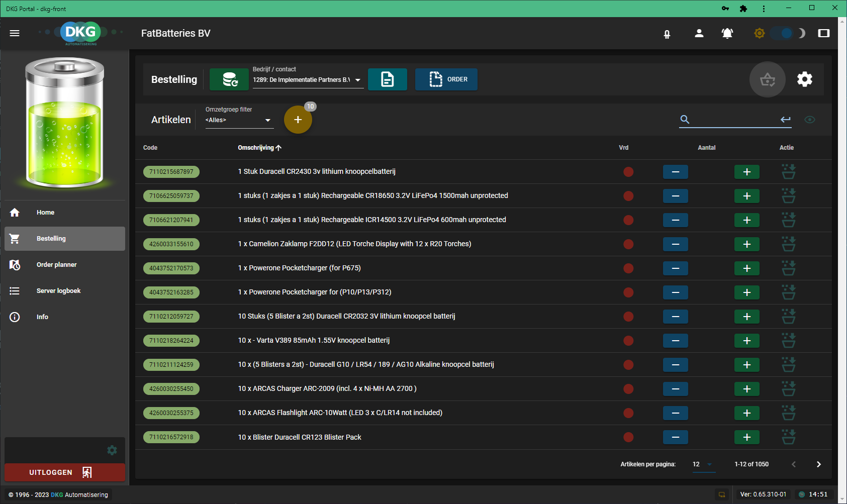Screen dimensions: 847x504
Task: Open Home in sidebar
Action: [65, 213]
